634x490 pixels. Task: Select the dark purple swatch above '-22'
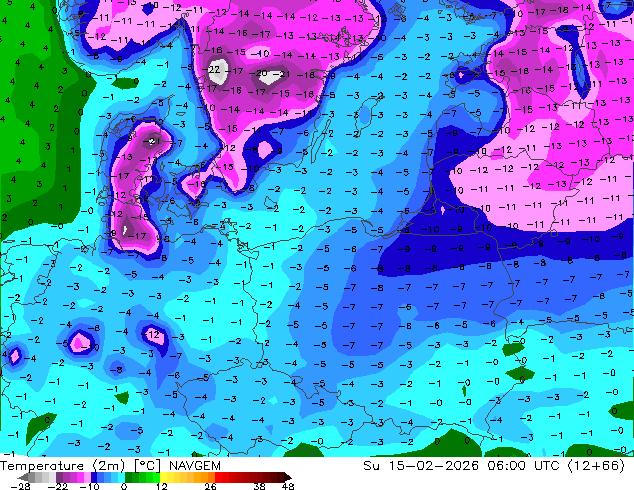tap(59, 477)
